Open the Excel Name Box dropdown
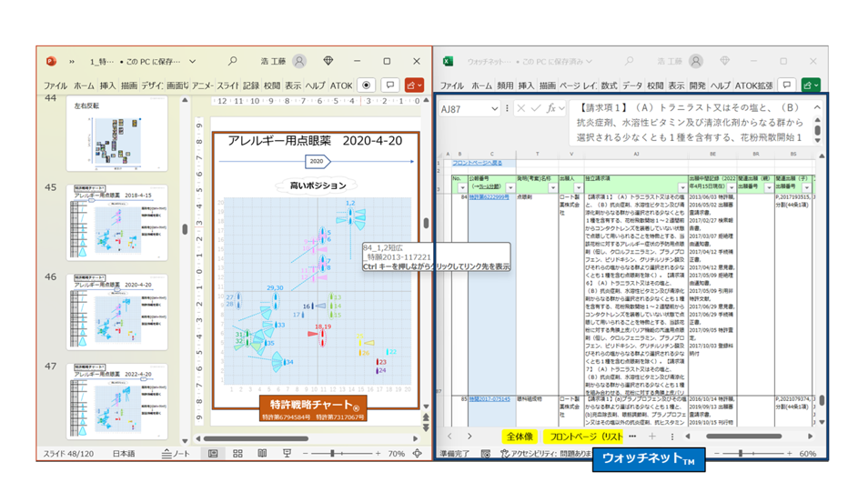 pyautogui.click(x=494, y=109)
